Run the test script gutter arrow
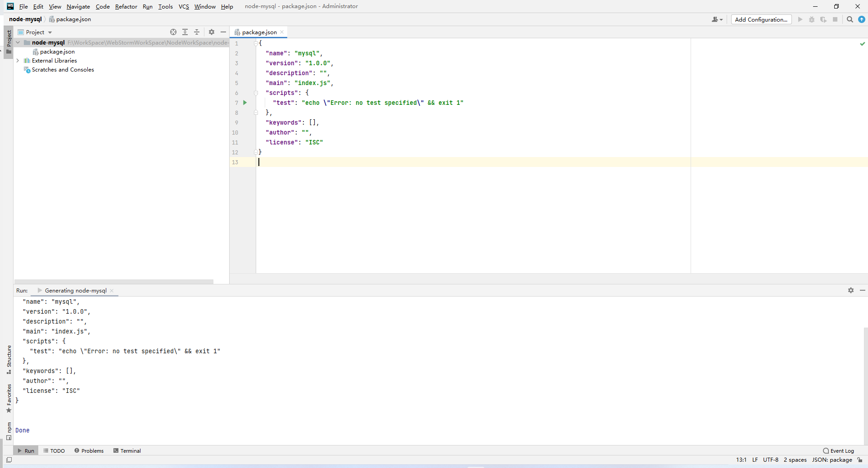The image size is (868, 468). click(x=245, y=103)
